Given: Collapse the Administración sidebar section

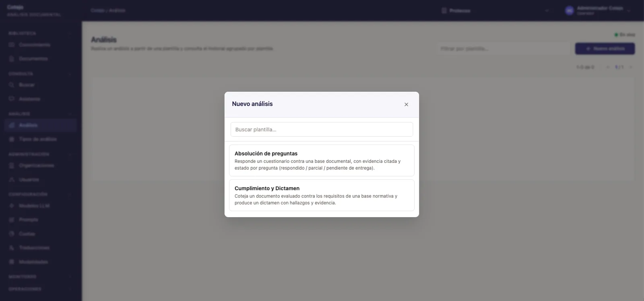Looking at the screenshot, I should (40, 154).
